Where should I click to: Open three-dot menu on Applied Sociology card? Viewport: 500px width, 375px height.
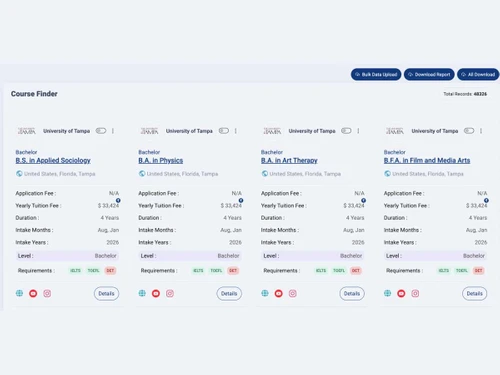tap(113, 131)
